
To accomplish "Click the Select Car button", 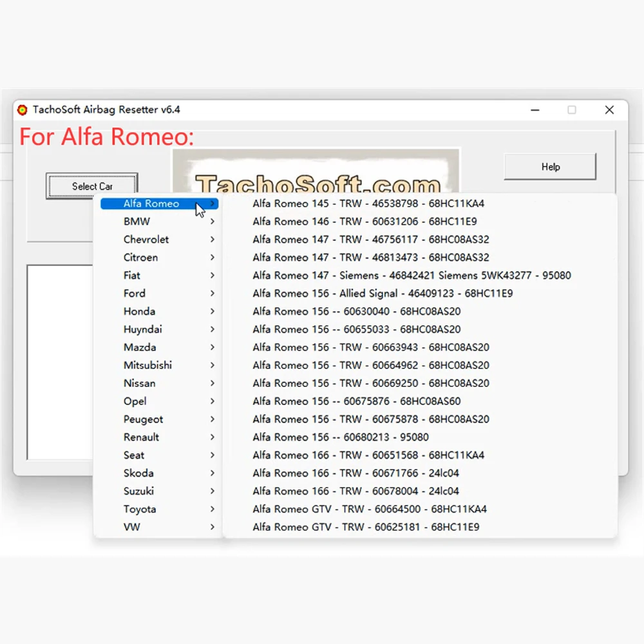I will coord(91,186).
